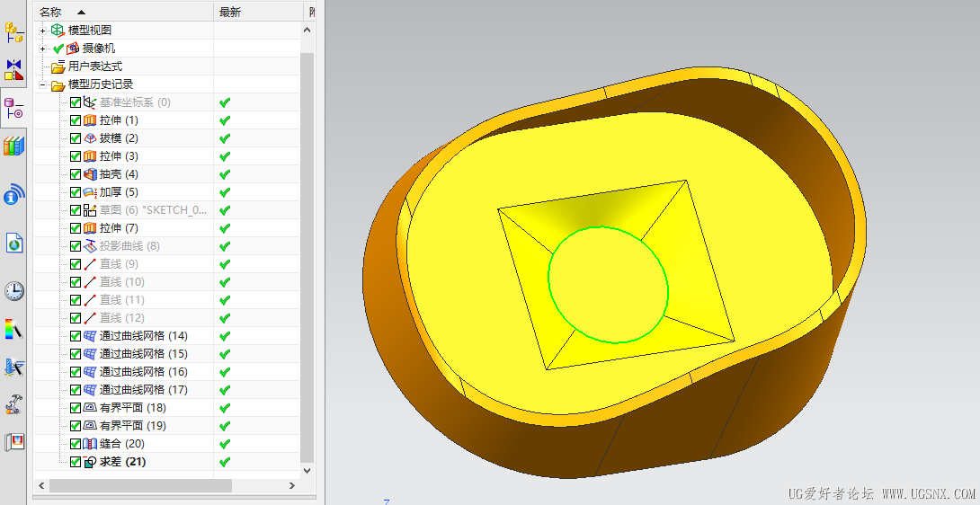Uncheck the 基准坐标系 (0) feature checkbox

[x=76, y=102]
